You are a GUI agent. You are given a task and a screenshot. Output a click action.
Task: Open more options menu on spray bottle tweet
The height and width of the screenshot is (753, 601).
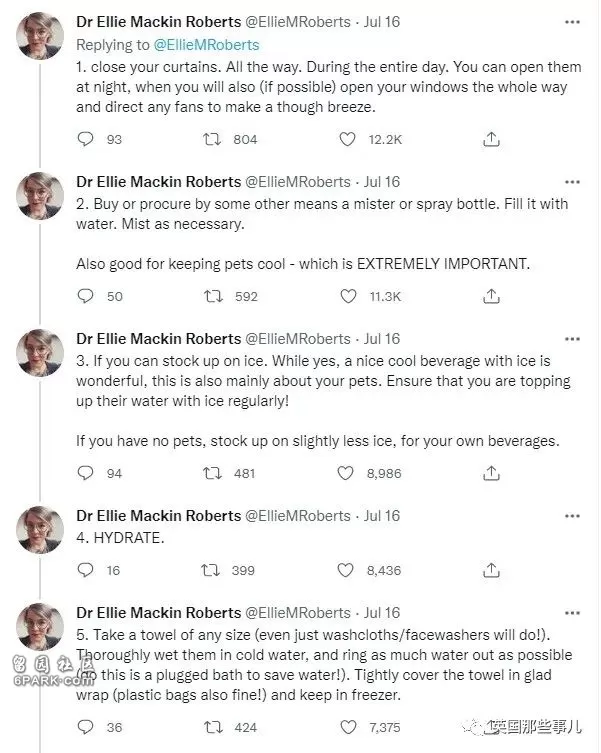point(572,182)
